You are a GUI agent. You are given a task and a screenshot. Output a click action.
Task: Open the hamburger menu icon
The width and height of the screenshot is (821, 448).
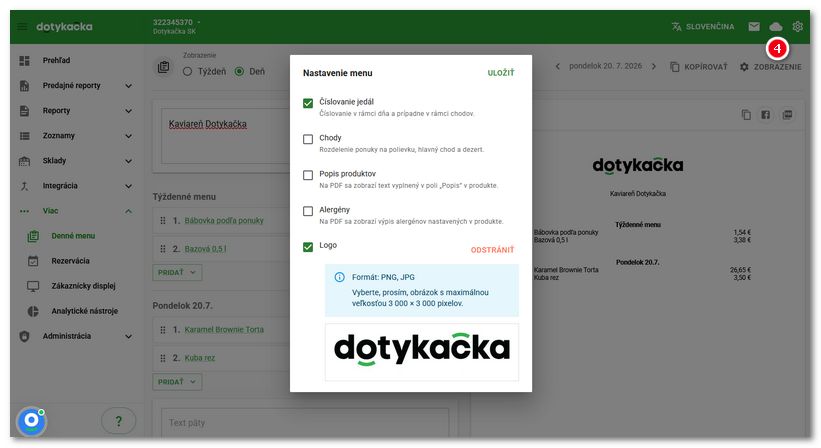[x=22, y=26]
